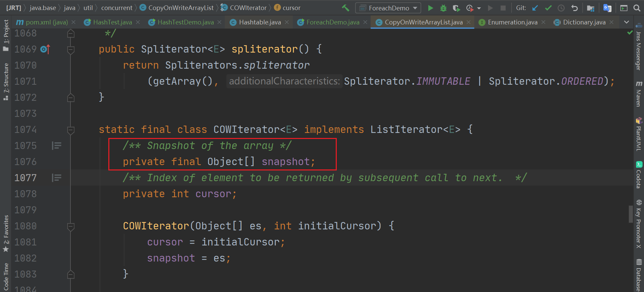Click cursor field breadcrumb item
Viewport: 644px width, 292px height.
pyautogui.click(x=287, y=8)
